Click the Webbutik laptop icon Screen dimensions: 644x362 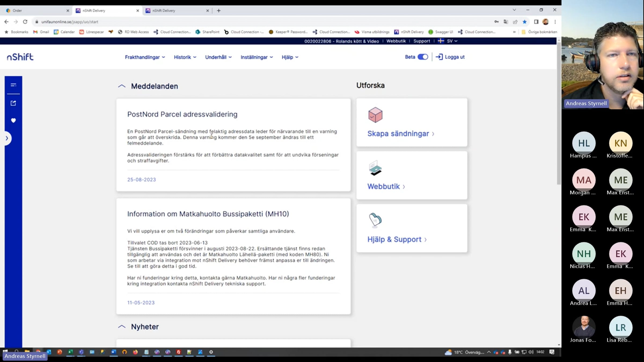coord(375,168)
